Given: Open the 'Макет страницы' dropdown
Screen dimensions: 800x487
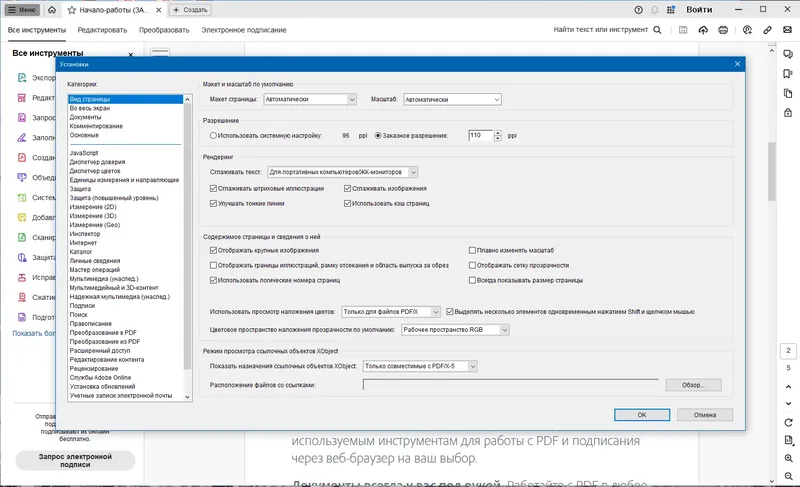Looking at the screenshot, I should pyautogui.click(x=310, y=99).
